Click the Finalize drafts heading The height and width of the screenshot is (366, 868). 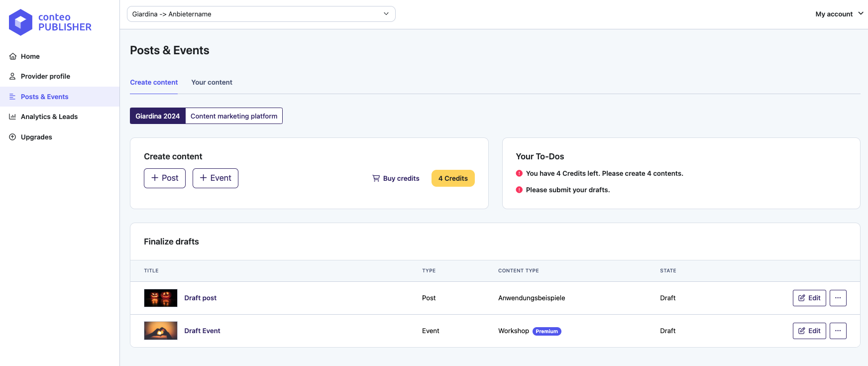point(171,242)
